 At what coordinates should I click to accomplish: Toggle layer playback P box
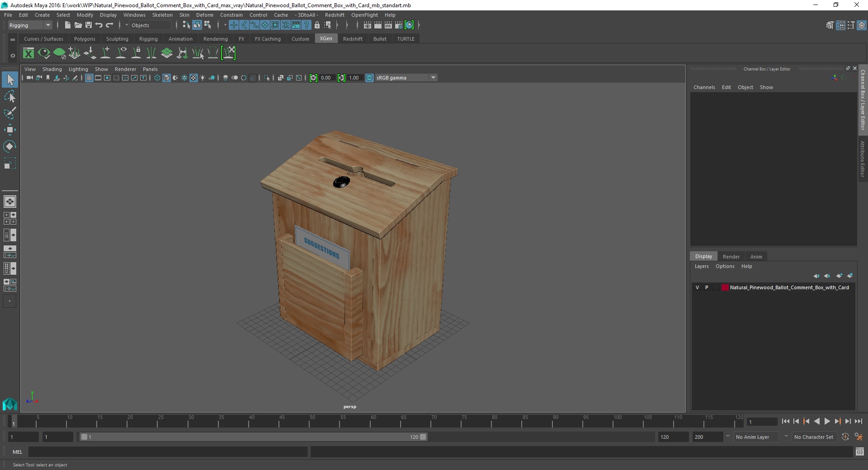[x=707, y=287]
